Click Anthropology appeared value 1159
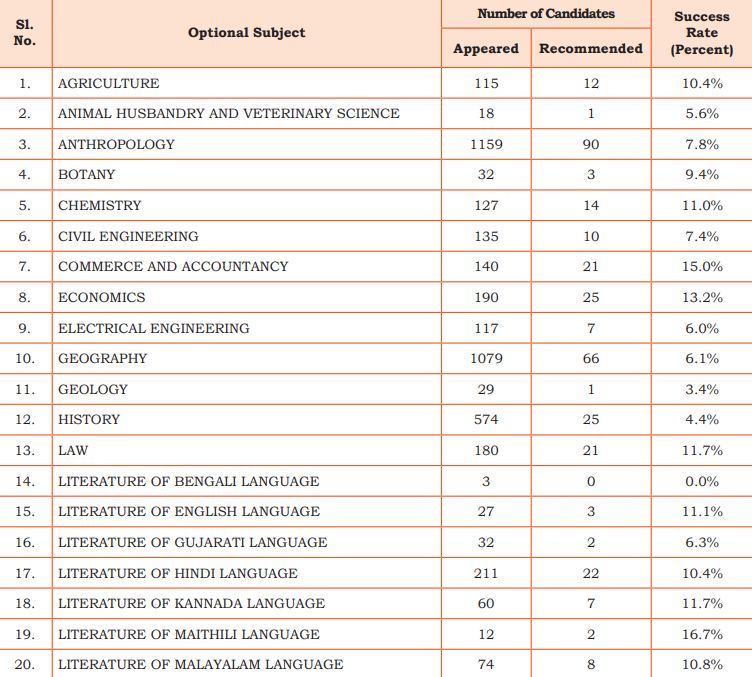This screenshot has height=677, width=752. coord(486,144)
